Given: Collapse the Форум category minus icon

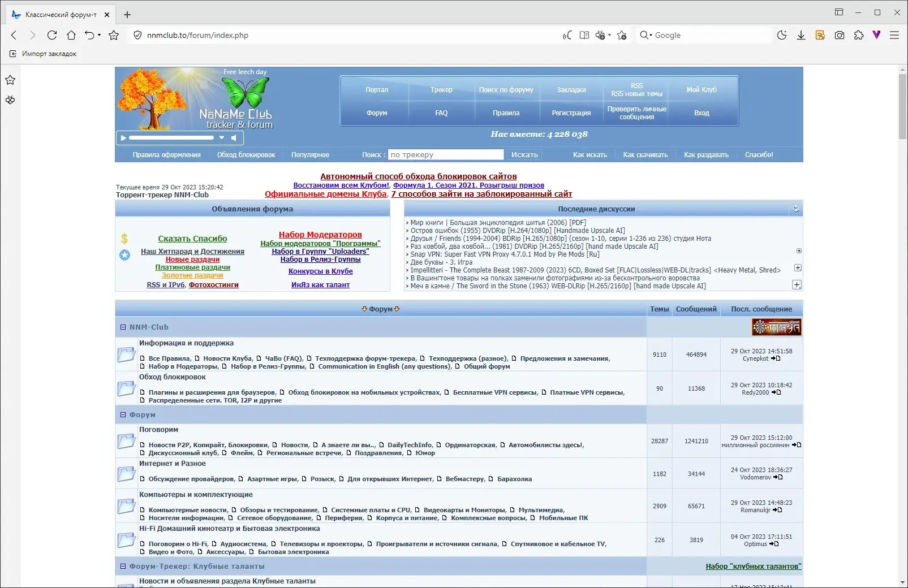Looking at the screenshot, I should (x=123, y=414).
